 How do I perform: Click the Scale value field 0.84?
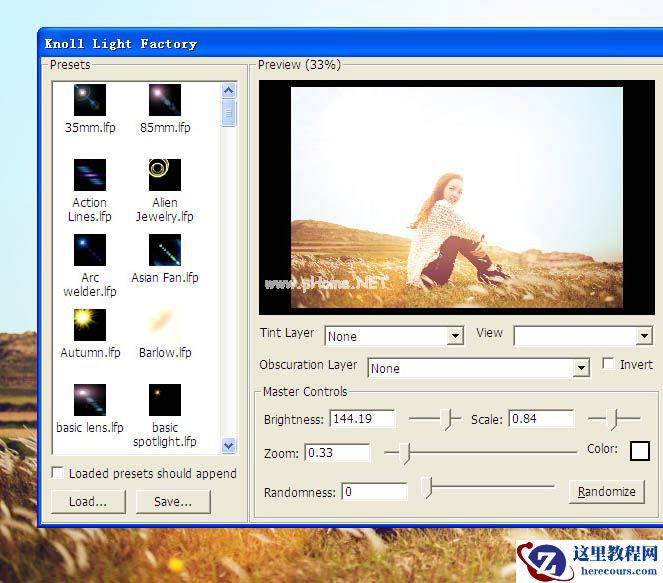coord(542,419)
